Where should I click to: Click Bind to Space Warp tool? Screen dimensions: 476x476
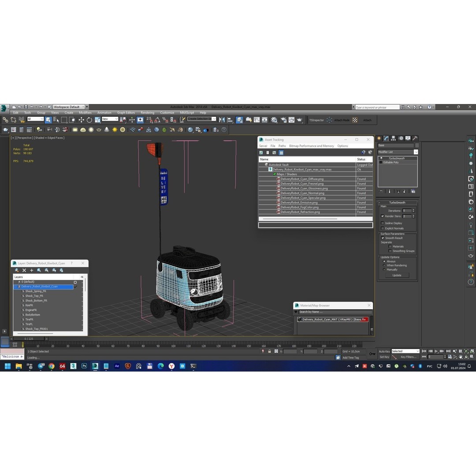point(21,120)
